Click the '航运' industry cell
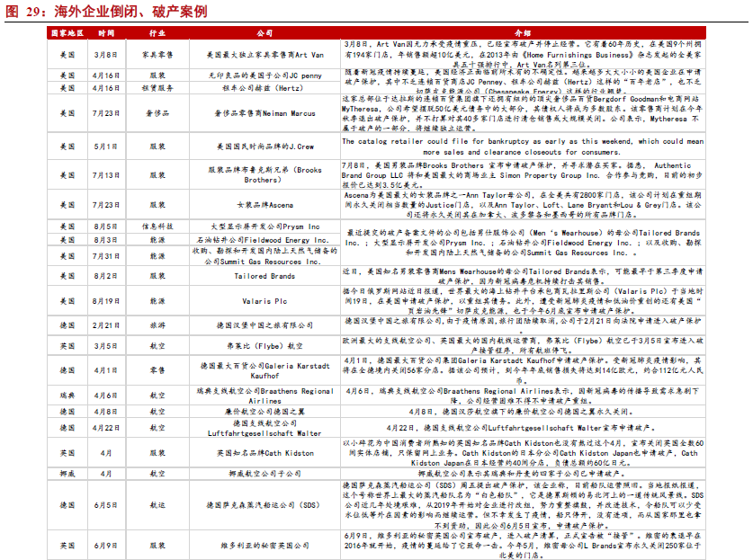 [157, 505]
